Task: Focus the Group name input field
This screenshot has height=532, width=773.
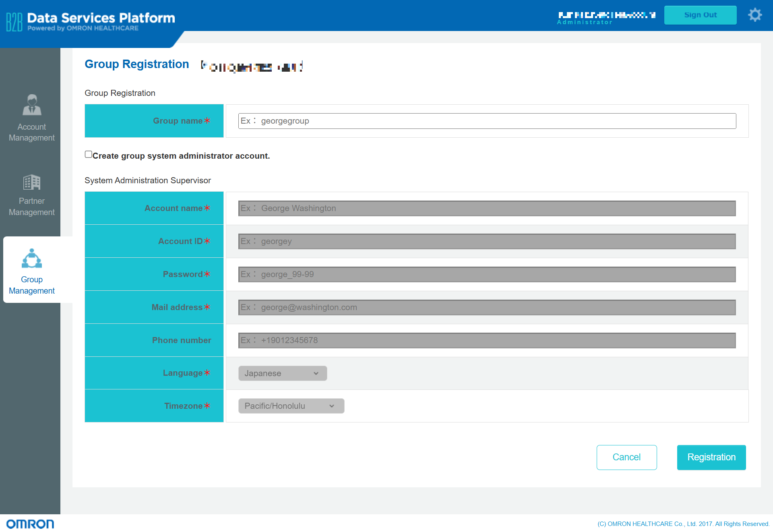Action: [x=487, y=121]
